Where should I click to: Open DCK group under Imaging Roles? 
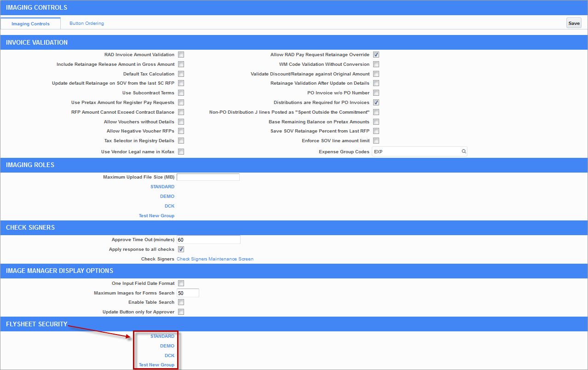click(x=170, y=206)
